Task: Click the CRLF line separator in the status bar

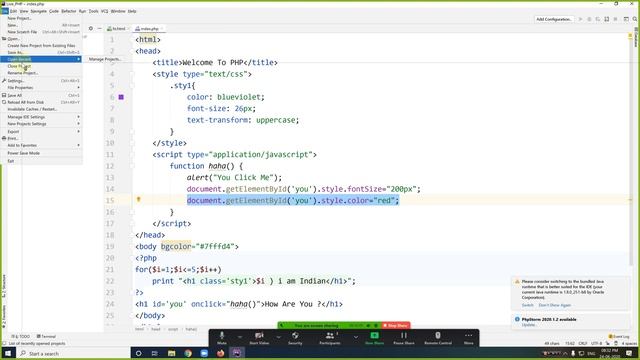Action: click(583, 343)
